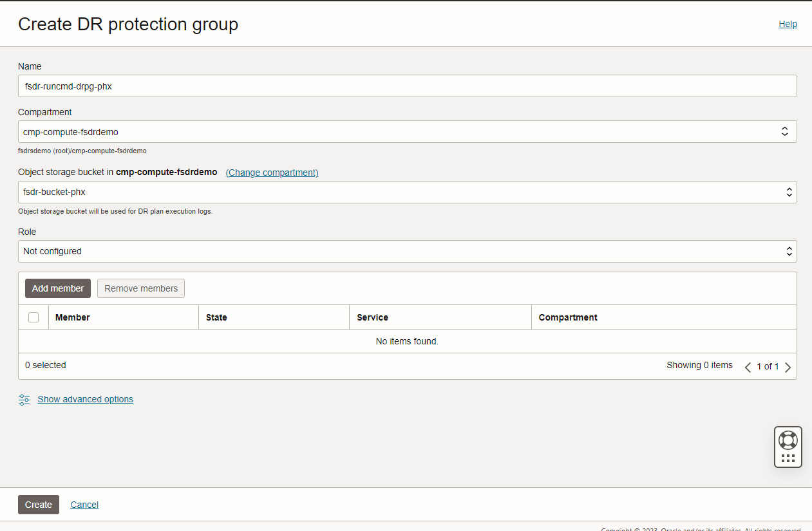Click the dotted grid handle below lifebuoy
Image resolution: width=812 pixels, height=531 pixels.
[788, 458]
